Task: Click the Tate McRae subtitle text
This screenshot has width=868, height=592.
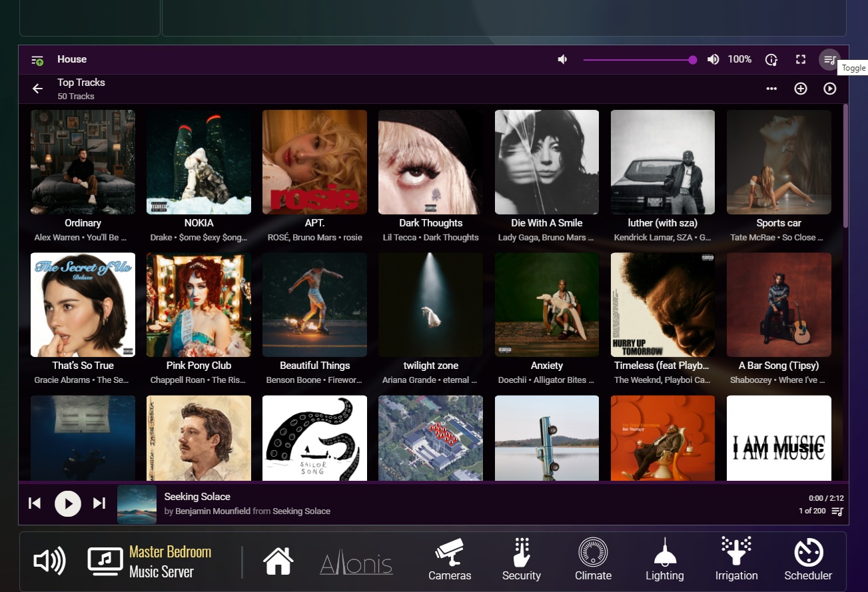Action: click(777, 238)
